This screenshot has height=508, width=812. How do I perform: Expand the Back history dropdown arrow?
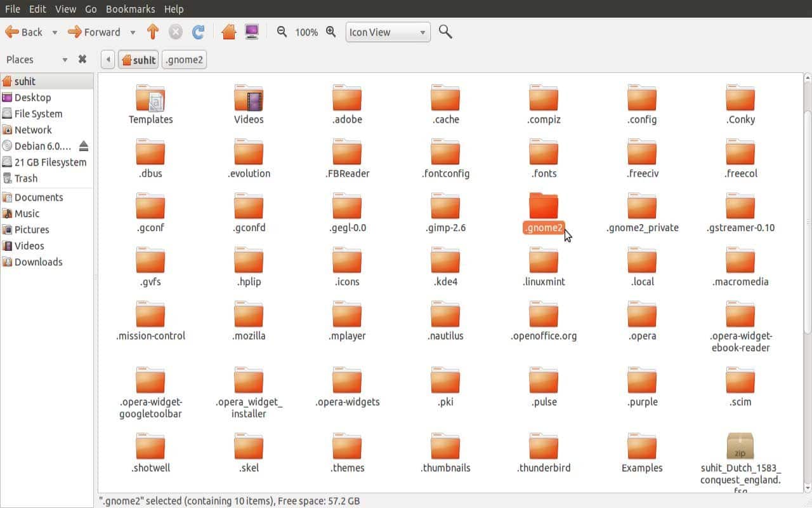point(55,32)
